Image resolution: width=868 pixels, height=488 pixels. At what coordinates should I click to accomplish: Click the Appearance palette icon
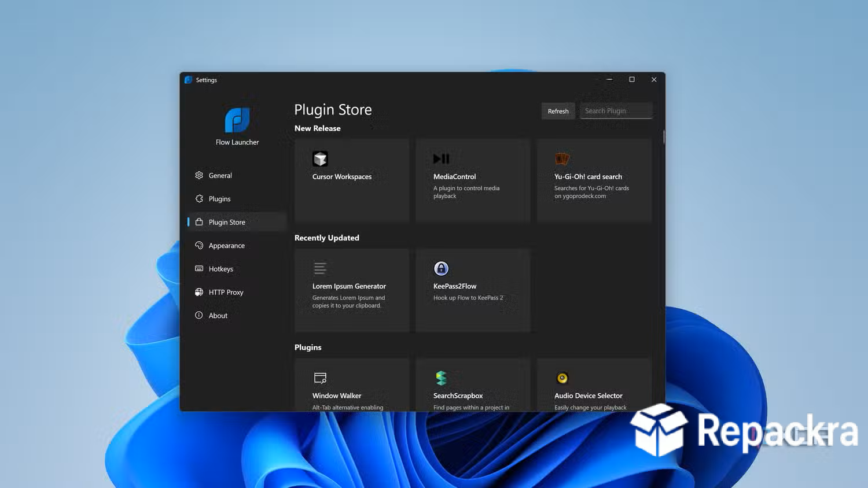coord(199,245)
